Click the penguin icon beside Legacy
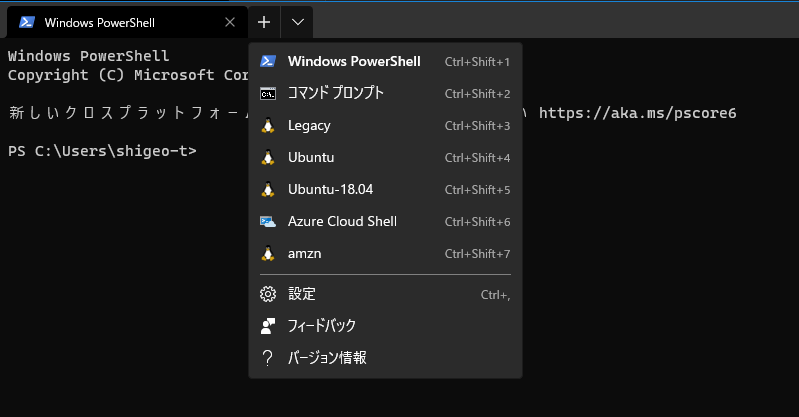 point(268,125)
